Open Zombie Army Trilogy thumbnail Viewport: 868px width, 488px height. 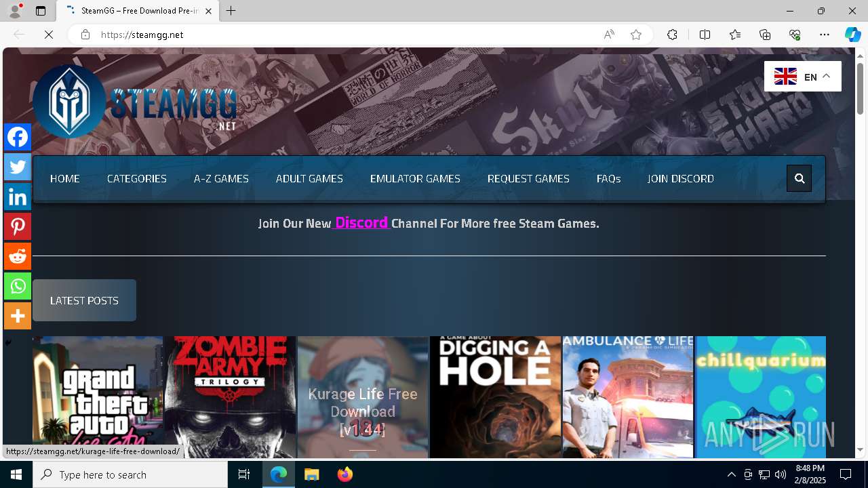[231, 397]
